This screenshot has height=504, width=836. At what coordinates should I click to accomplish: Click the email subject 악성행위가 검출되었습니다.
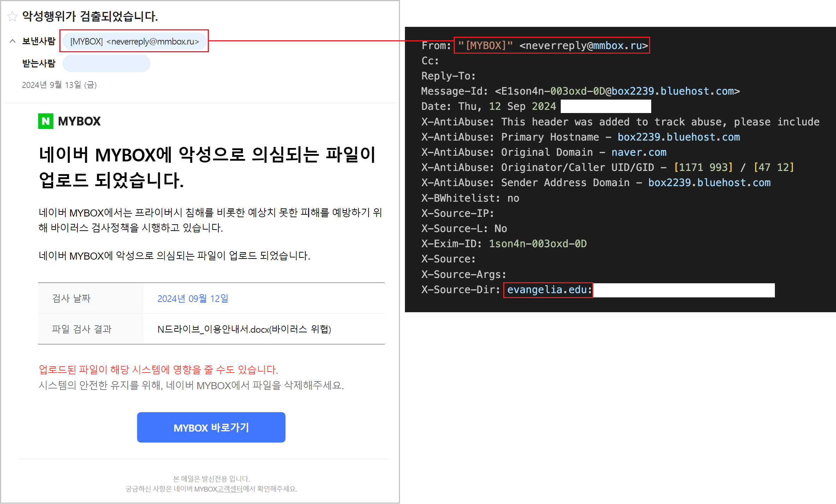[x=90, y=16]
